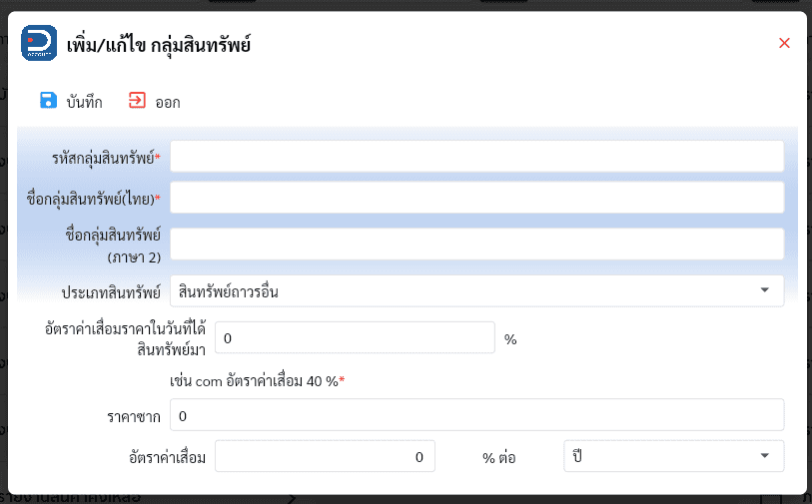Screen dimensions: 812x504
Task: Click the arrow beside ปี
Action: pyautogui.click(x=764, y=456)
